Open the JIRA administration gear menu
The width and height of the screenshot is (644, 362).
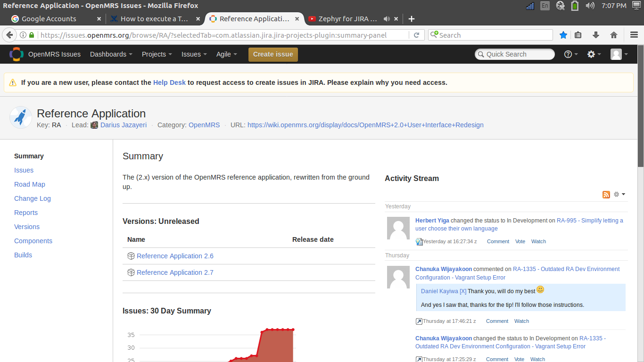[x=594, y=54]
